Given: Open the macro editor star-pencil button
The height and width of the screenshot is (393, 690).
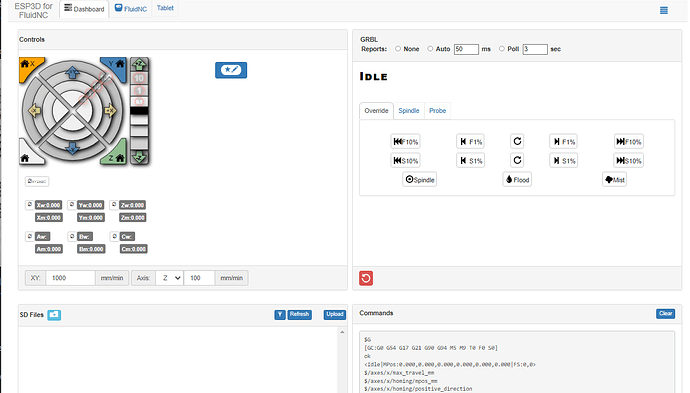Looking at the screenshot, I should (x=231, y=70).
